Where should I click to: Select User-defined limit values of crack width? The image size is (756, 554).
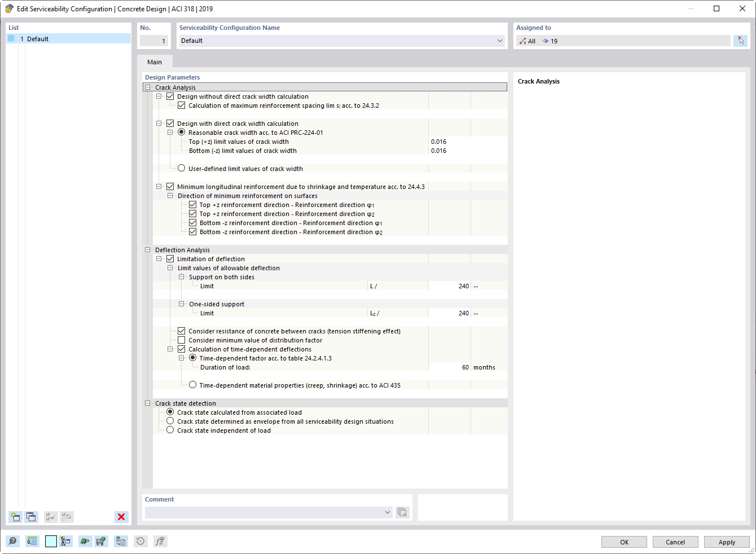(x=181, y=168)
